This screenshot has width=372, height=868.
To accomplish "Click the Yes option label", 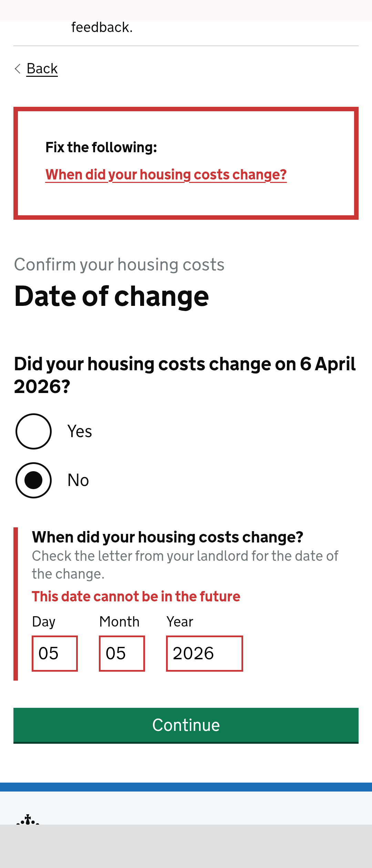I will pyautogui.click(x=80, y=431).
